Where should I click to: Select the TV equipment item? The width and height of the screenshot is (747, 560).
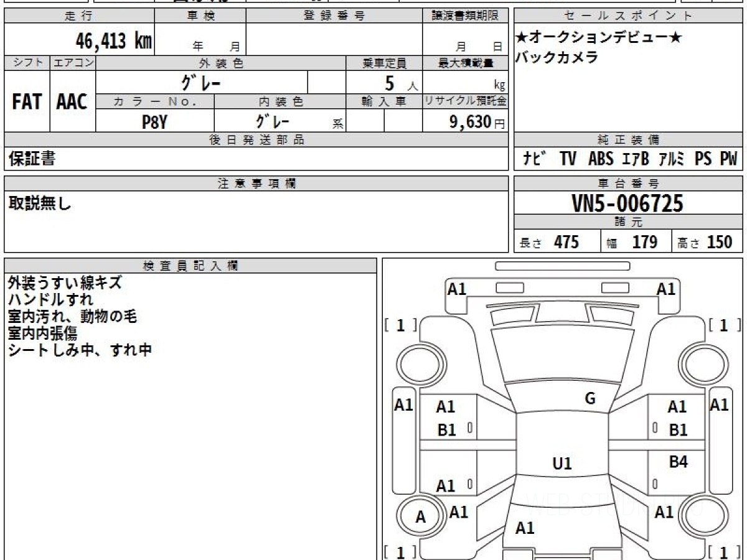click(x=568, y=159)
